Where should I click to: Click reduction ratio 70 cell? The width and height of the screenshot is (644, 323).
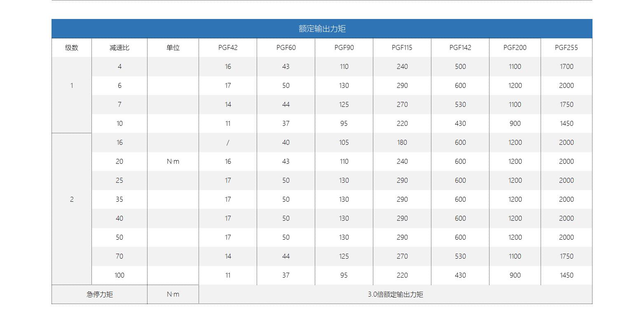click(x=119, y=256)
